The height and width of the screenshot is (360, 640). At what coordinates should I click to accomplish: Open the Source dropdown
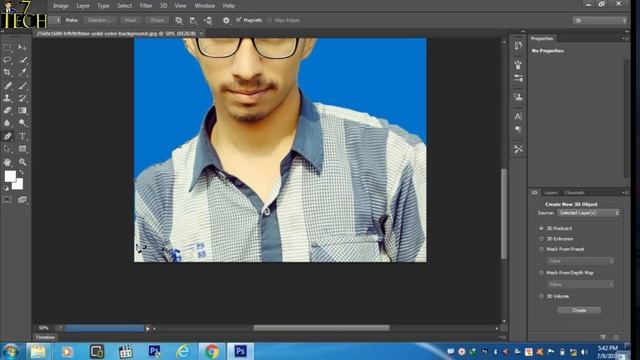coord(588,213)
